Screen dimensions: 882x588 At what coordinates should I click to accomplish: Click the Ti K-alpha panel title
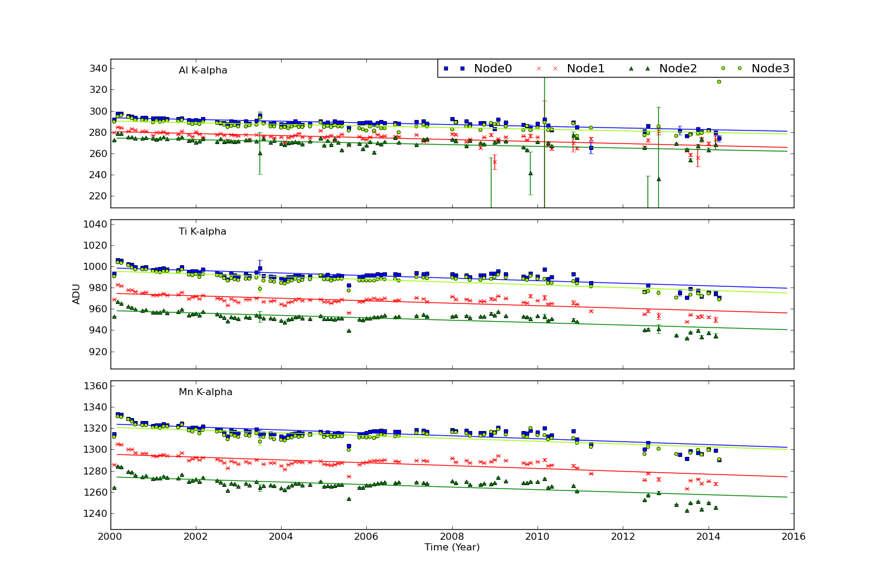click(x=202, y=232)
